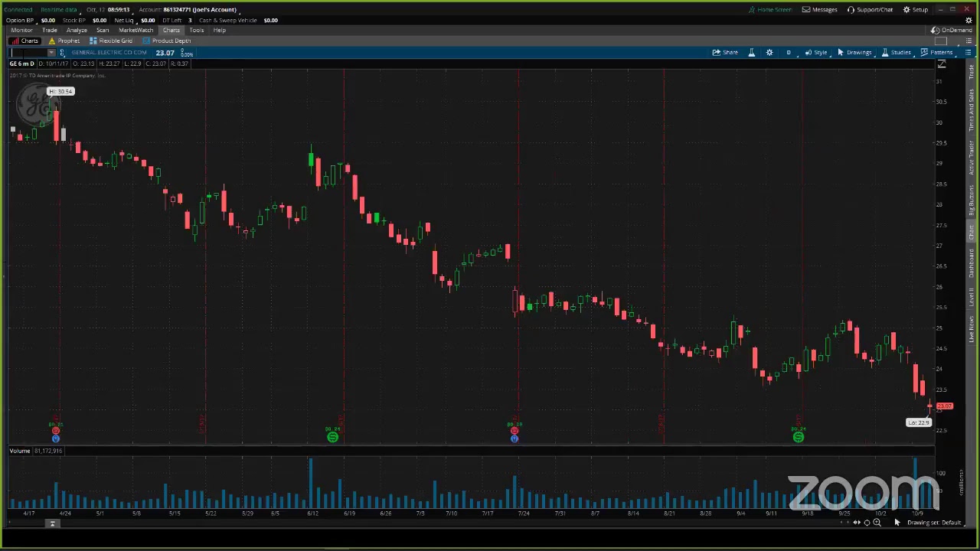Open the Active Trader side tab
980x551 pixels.
(x=972, y=158)
